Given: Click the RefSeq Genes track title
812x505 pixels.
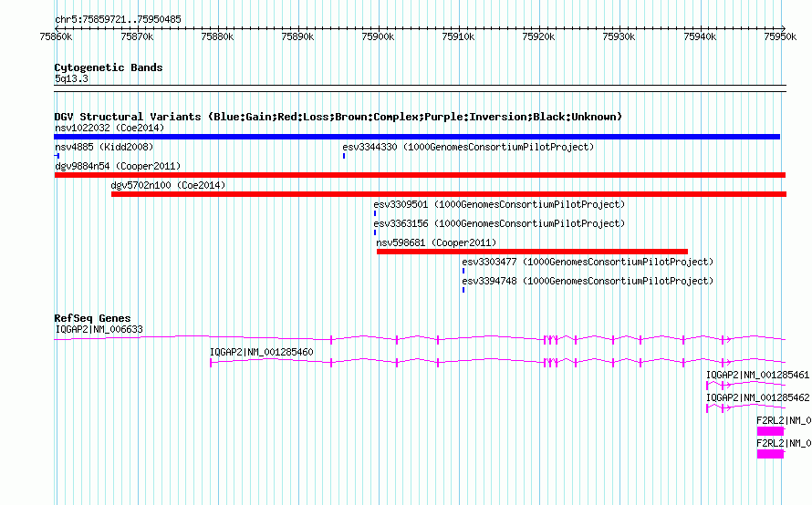Looking at the screenshot, I should [92, 318].
